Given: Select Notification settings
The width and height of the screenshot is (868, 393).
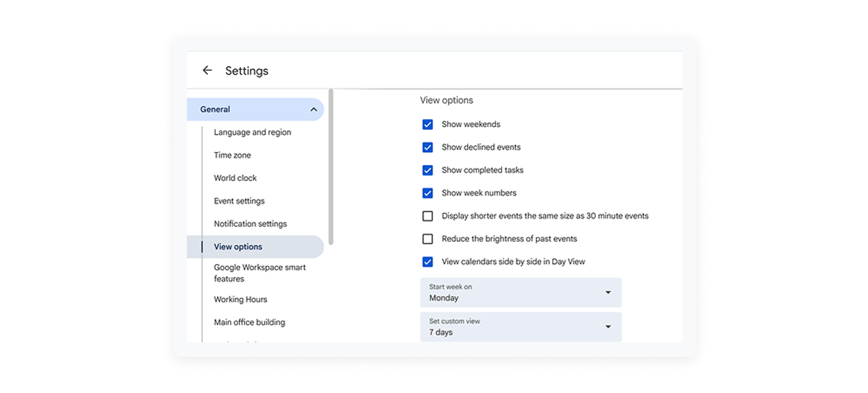Looking at the screenshot, I should [250, 224].
